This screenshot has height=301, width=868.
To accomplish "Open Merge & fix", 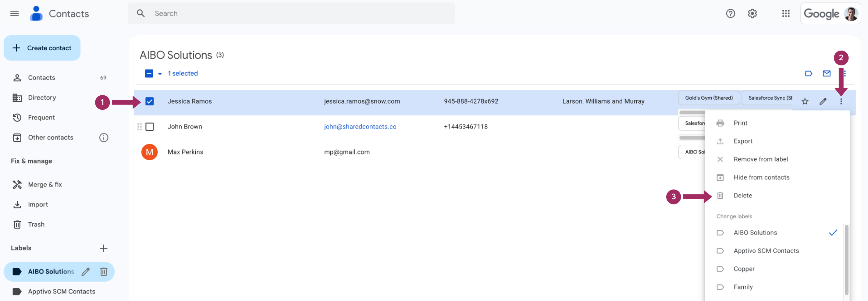I will click(x=59, y=185).
